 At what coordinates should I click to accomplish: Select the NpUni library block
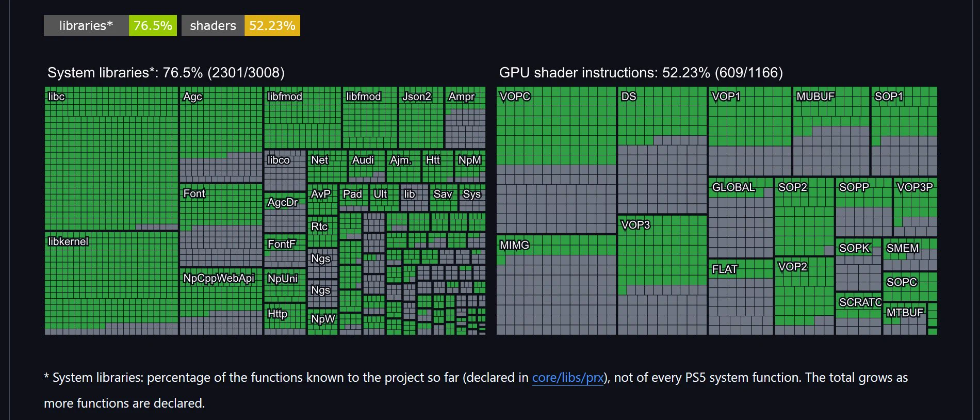285,285
